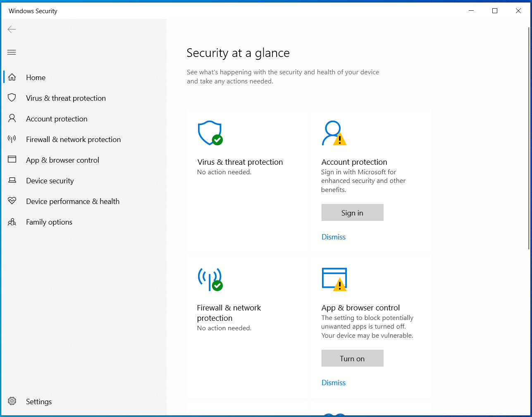This screenshot has height=417, width=532.
Task: Click the vertical scrollbar thumb
Action: tap(529, 138)
